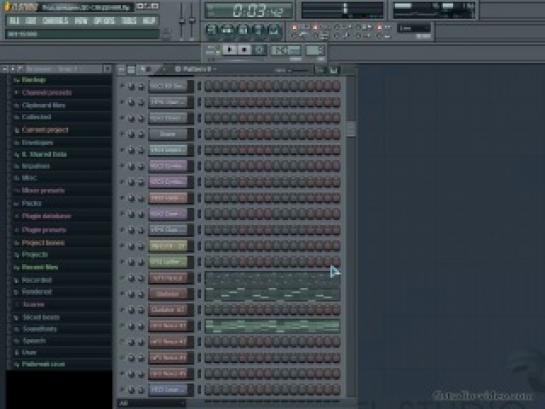Click the tempo display in transport panel
This screenshot has height=409, width=545.
tap(286, 51)
